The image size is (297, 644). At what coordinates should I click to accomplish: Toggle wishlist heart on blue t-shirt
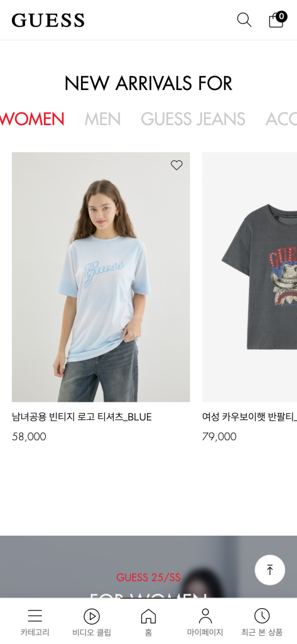pos(176,165)
